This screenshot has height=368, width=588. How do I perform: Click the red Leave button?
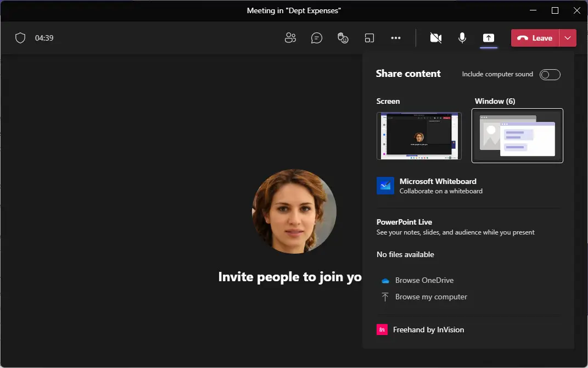click(x=535, y=38)
